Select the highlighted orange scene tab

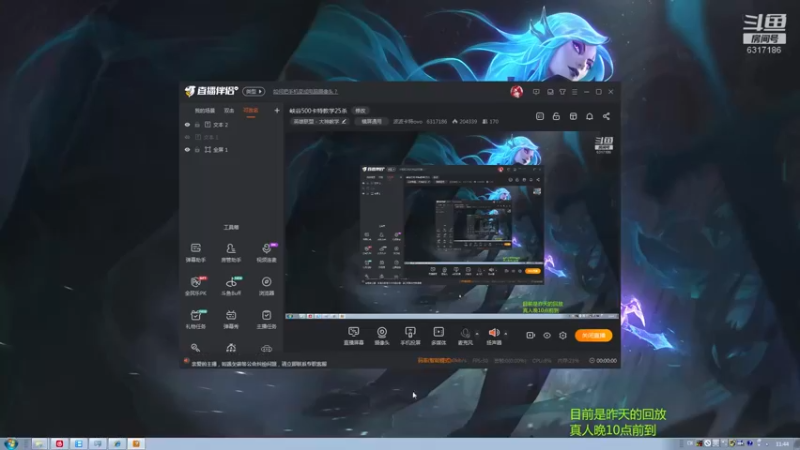(x=251, y=111)
